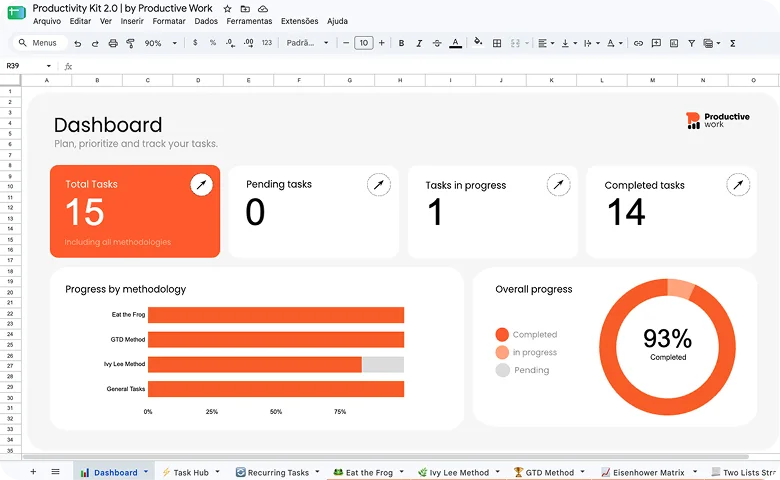Print the spreadsheet

(113, 43)
